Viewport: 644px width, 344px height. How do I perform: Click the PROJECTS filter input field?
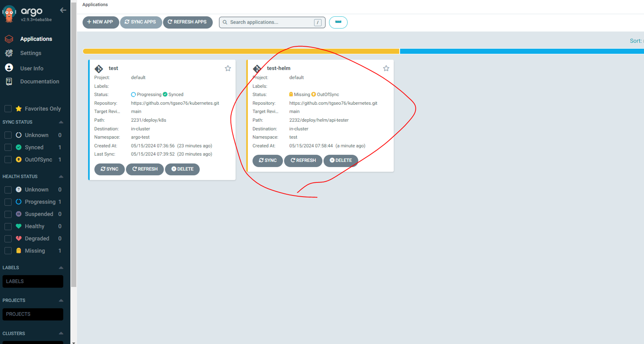(x=33, y=314)
